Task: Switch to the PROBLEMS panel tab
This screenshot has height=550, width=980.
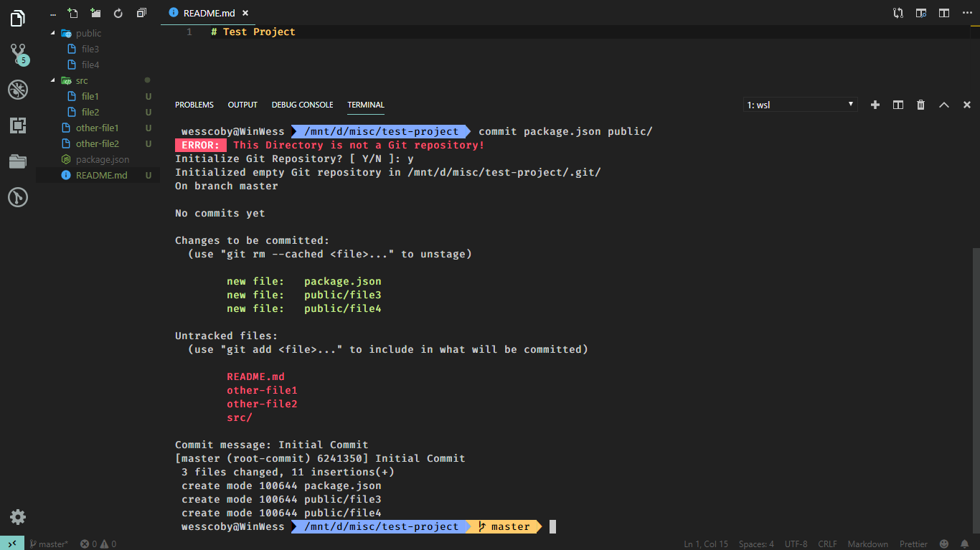Action: point(194,105)
